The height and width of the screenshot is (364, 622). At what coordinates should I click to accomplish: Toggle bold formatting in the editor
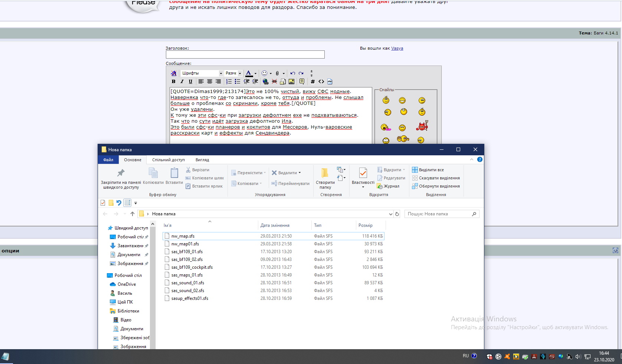(x=173, y=82)
